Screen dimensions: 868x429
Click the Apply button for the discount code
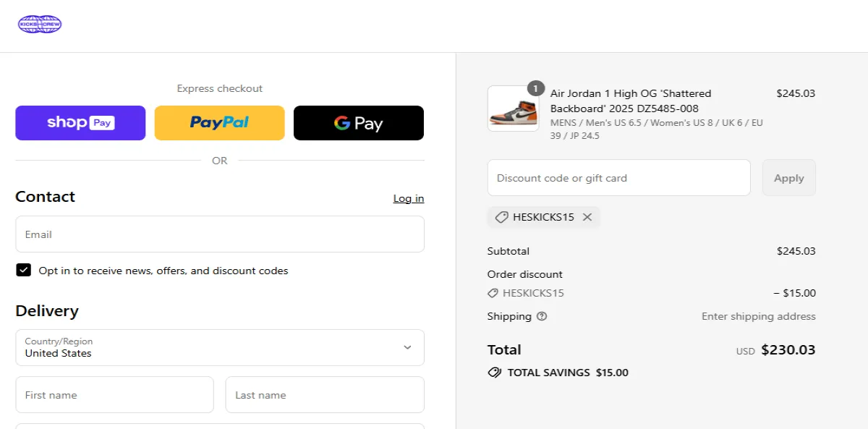pos(788,177)
